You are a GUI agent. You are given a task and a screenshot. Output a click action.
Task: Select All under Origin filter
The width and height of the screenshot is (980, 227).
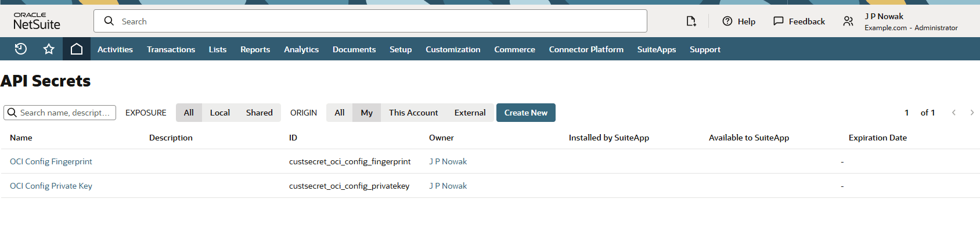[x=340, y=113]
